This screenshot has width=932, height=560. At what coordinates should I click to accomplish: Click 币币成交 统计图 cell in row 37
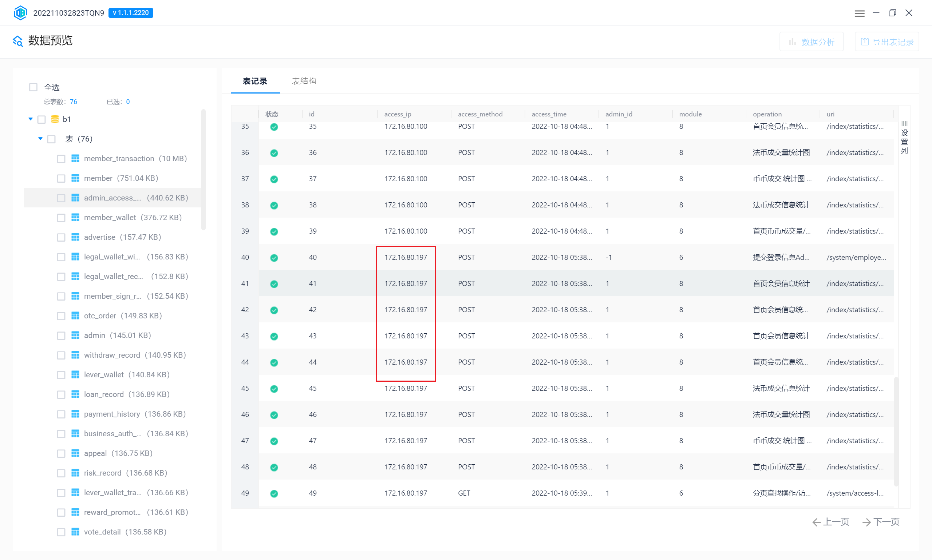tap(782, 179)
